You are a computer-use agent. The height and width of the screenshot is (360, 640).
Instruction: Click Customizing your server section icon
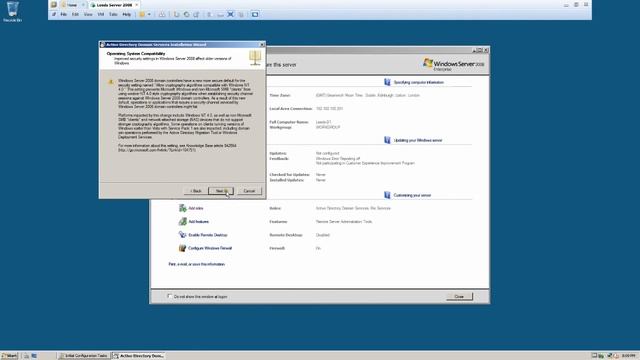click(x=387, y=195)
